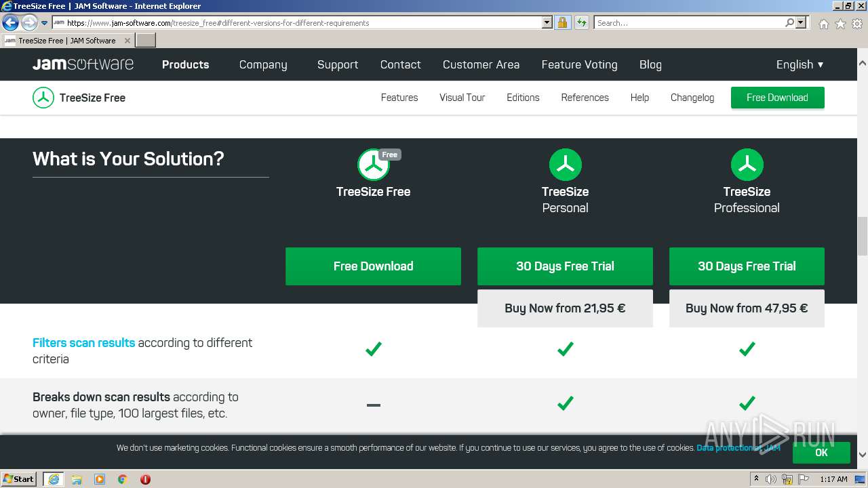868x488 pixels.
Task: Open the Support menu
Action: tap(338, 64)
